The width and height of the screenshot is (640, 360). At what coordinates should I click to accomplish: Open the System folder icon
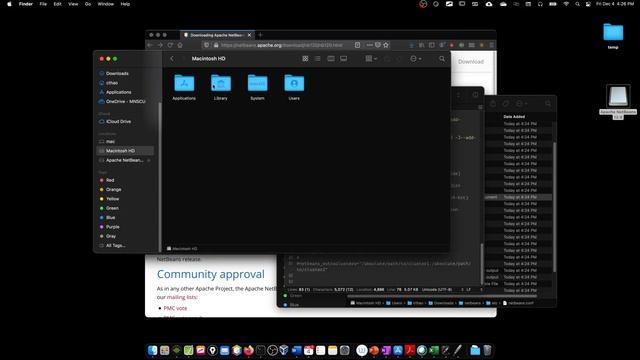(x=258, y=87)
